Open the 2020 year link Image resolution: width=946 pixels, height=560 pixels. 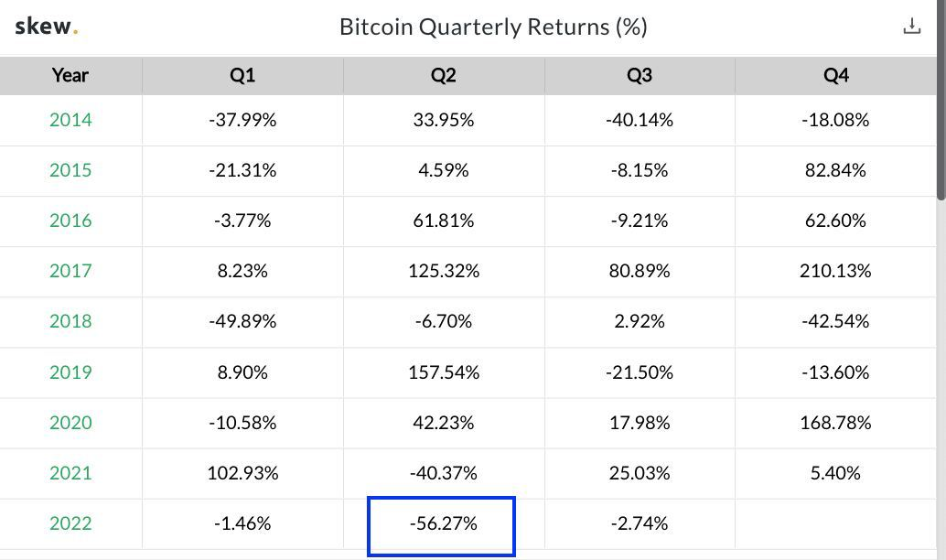pyautogui.click(x=70, y=423)
